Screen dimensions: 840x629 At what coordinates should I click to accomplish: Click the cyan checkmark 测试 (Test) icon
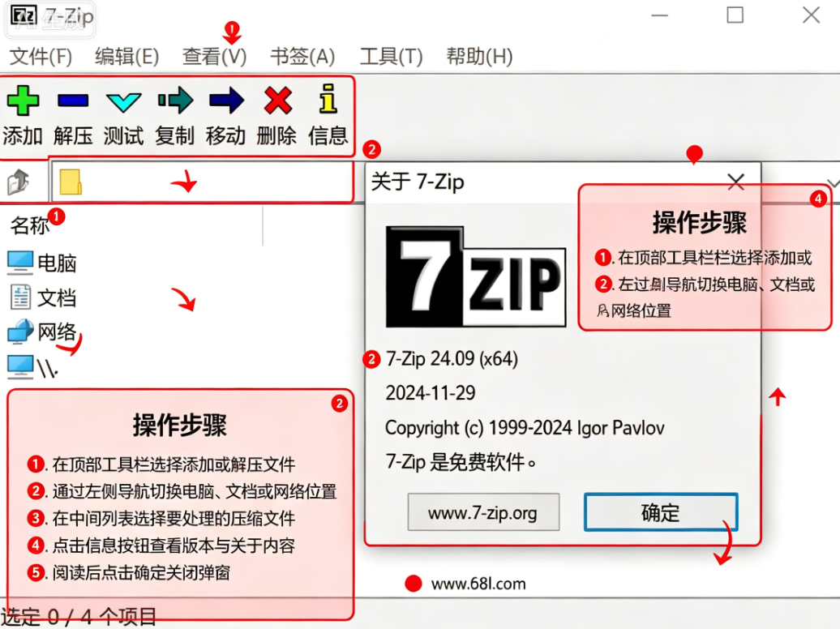click(124, 101)
